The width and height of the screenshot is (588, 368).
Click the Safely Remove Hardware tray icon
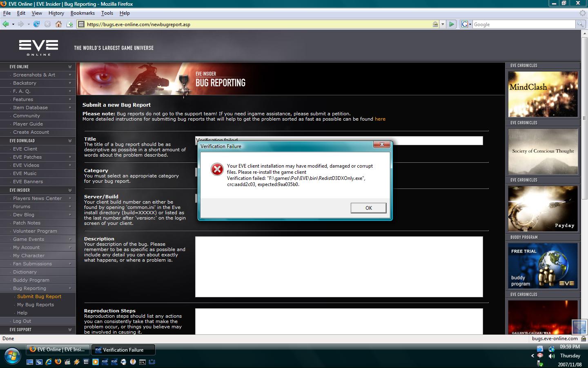click(540, 363)
